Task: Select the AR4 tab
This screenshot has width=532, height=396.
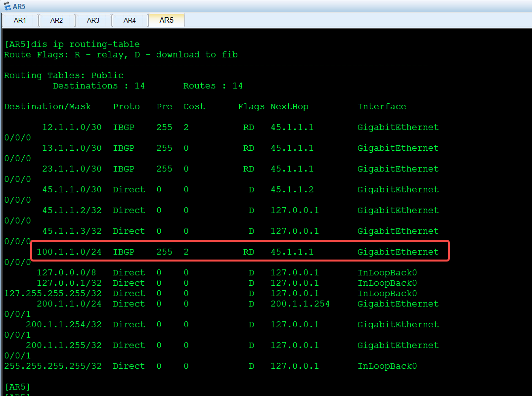Action: 130,20
